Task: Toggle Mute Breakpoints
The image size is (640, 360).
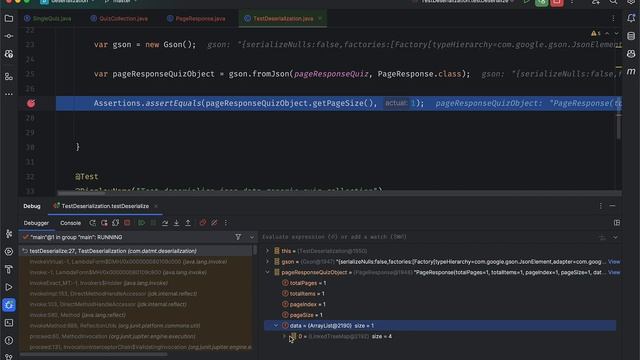Action: click(214, 223)
